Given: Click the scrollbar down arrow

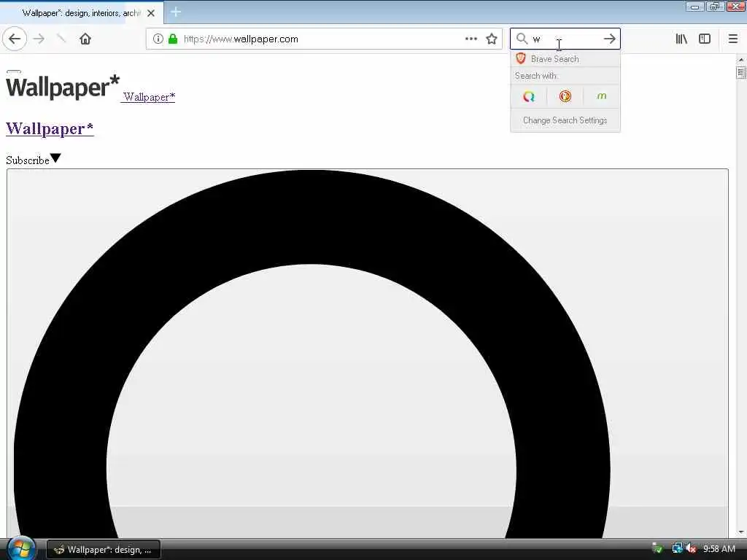Looking at the screenshot, I should tap(740, 532).
